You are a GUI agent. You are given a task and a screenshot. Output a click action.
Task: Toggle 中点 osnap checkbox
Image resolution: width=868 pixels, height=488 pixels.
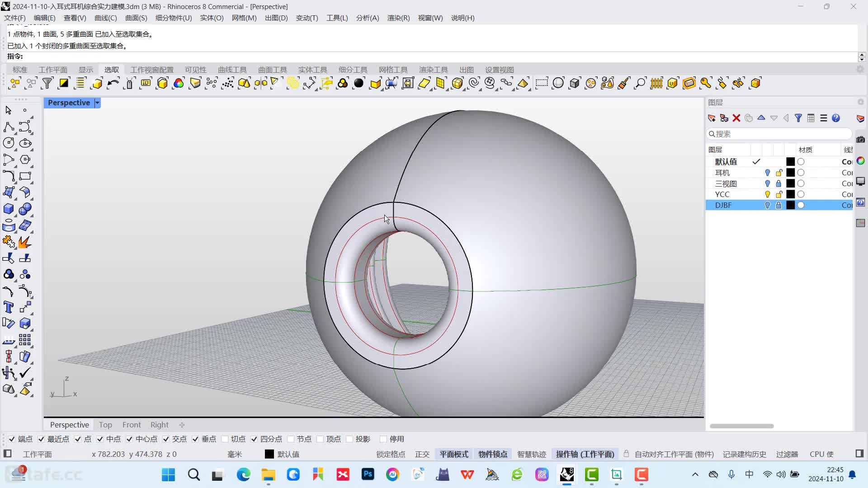click(100, 439)
